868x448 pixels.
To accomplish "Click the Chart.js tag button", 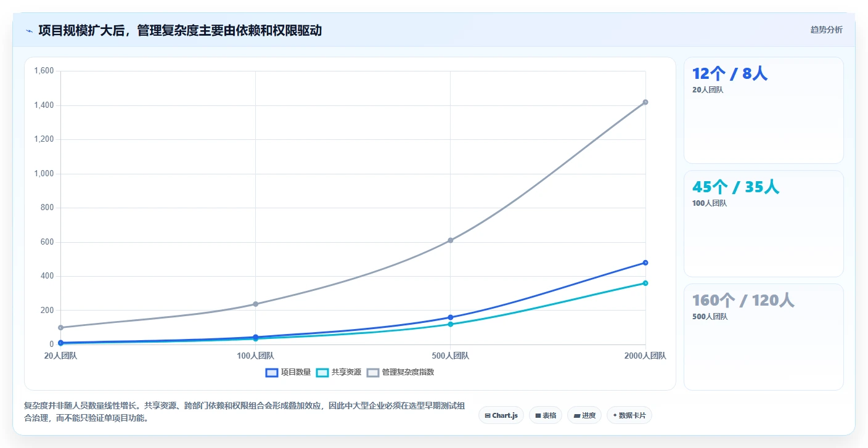I will [501, 415].
